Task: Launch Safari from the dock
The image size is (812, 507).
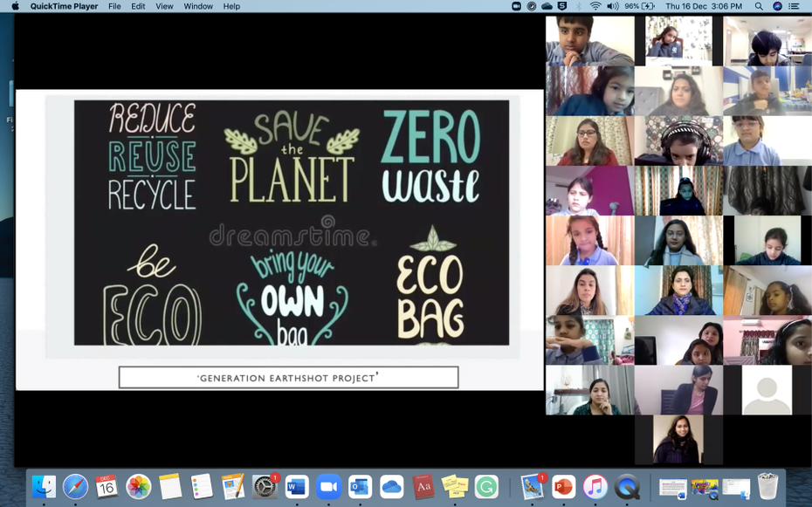Action: (x=75, y=486)
